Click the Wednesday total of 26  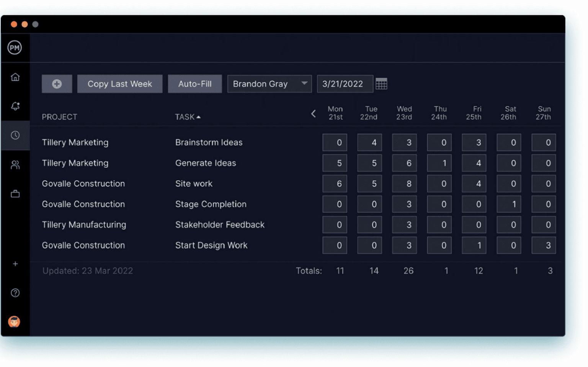tap(408, 271)
